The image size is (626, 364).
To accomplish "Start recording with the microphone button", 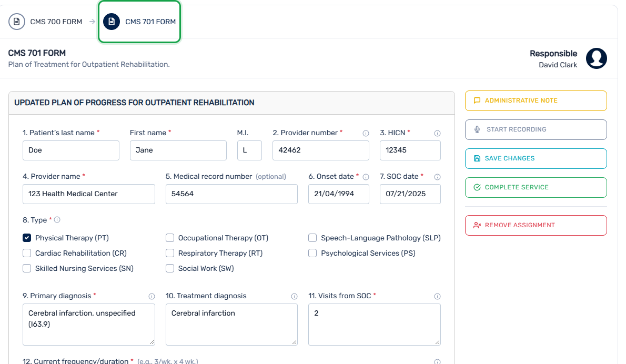I will pyautogui.click(x=536, y=130).
